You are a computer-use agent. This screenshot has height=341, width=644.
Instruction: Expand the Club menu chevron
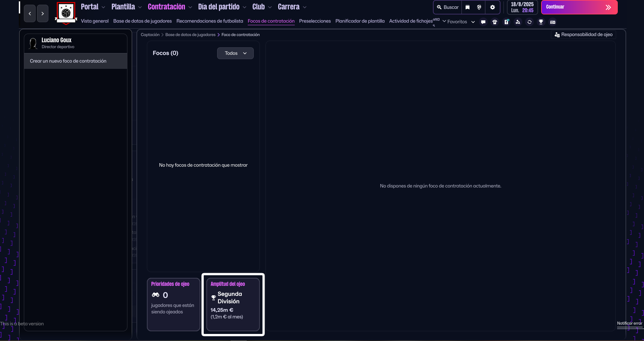270,7
